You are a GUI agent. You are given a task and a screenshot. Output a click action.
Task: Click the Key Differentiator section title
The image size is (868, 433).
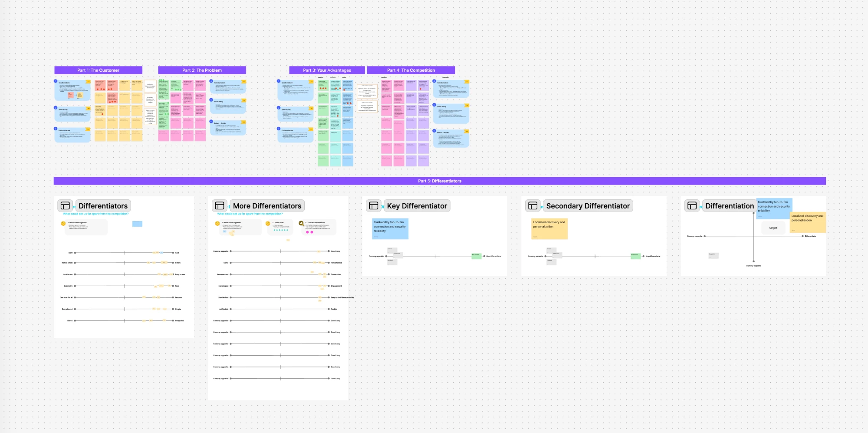[x=417, y=206]
